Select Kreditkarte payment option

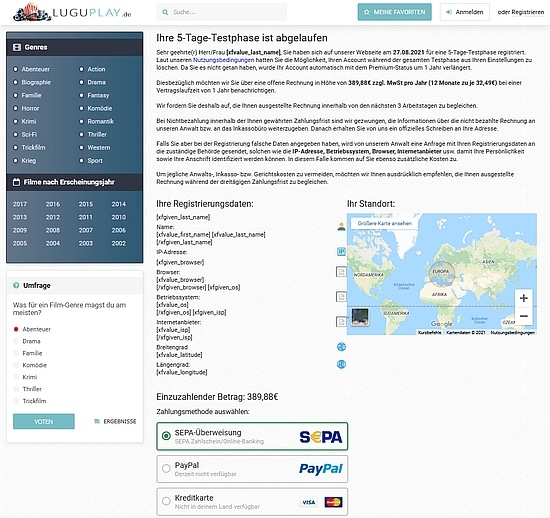252,502
